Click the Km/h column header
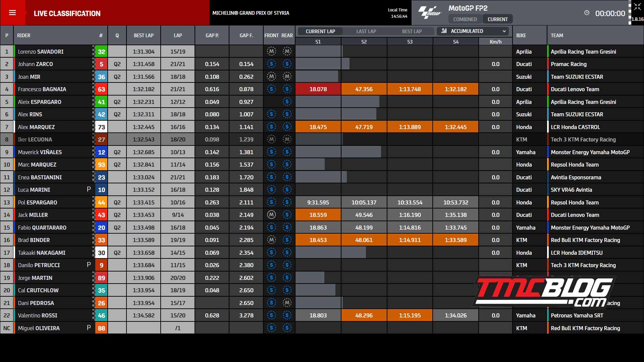644x362 pixels. point(495,42)
